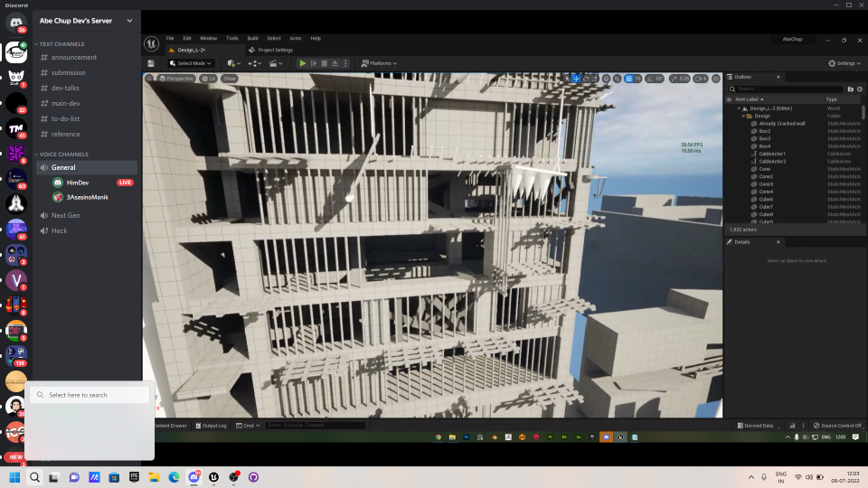Click the Discord home direct messages icon

pyautogui.click(x=16, y=23)
